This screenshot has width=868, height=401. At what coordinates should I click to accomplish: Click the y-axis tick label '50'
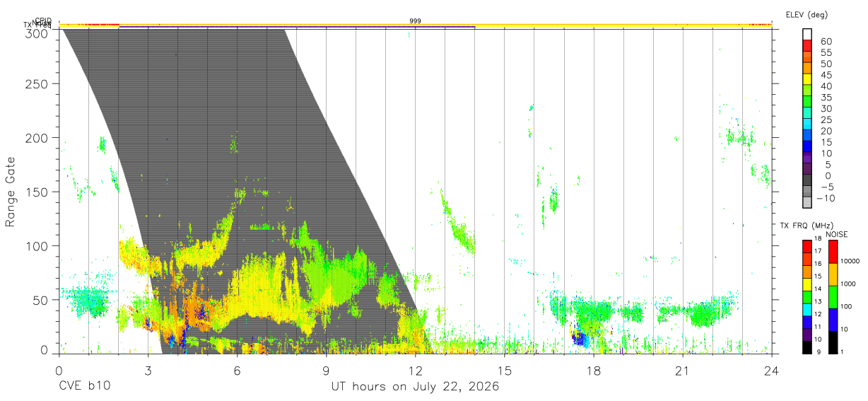(x=41, y=299)
